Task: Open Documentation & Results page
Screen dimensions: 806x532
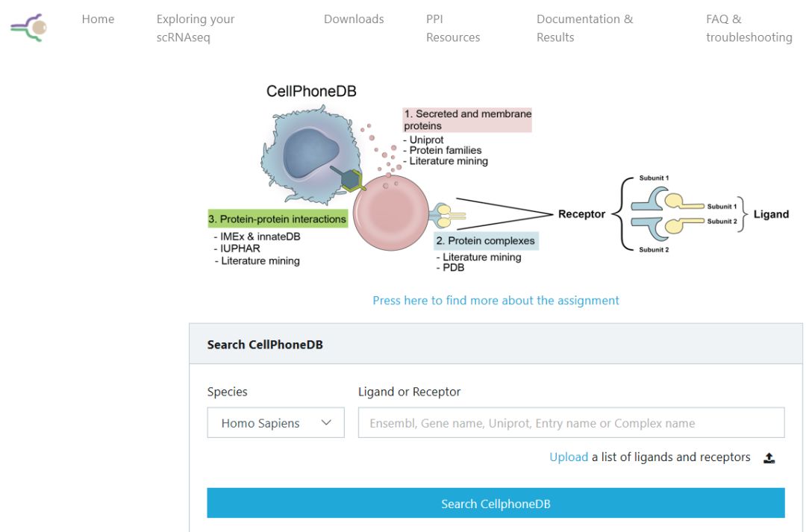Action: point(585,28)
